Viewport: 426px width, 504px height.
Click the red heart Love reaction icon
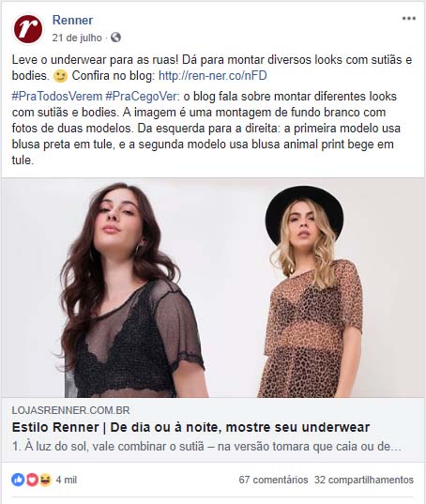32,480
